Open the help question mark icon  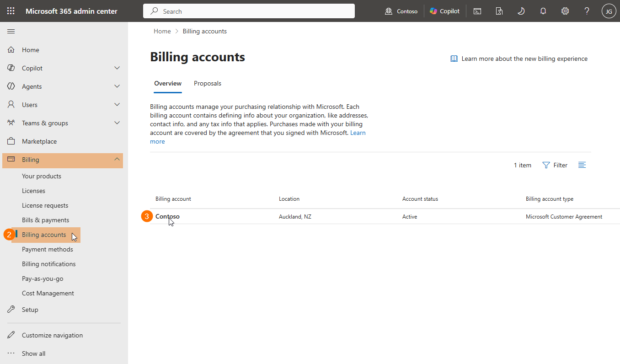click(x=587, y=11)
